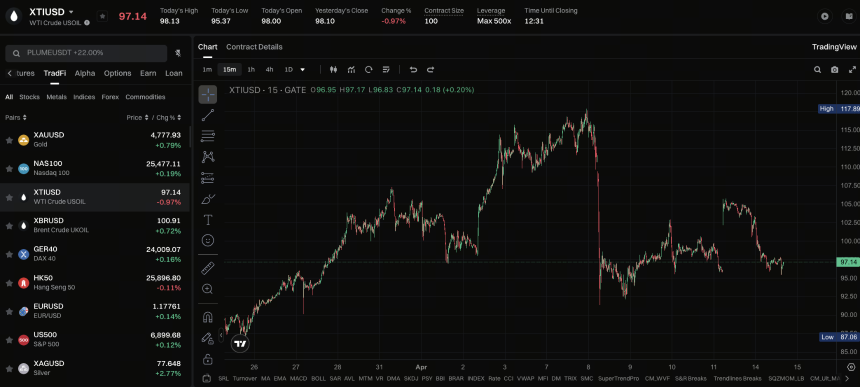Select the US500 S&P 500 row

pos(95,340)
